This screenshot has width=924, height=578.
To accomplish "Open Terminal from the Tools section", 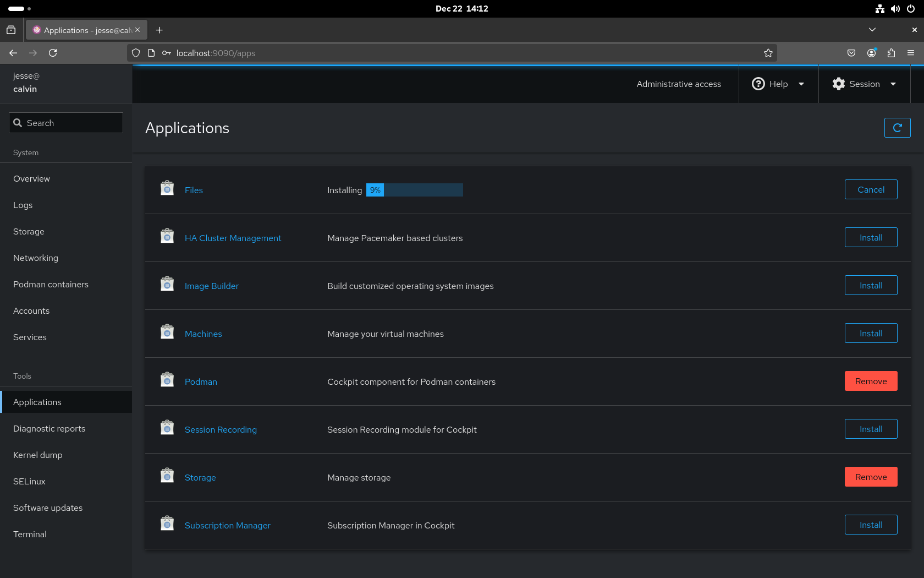I will [x=66, y=535].
